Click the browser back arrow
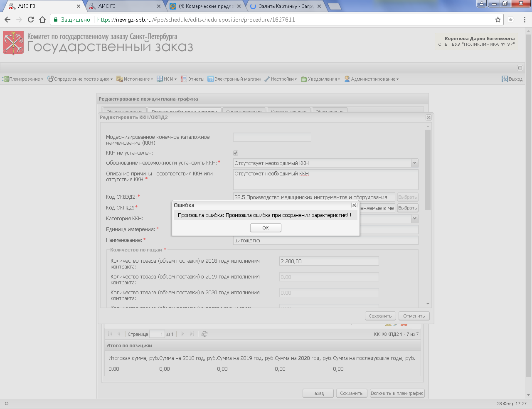This screenshot has width=532, height=409. click(7, 20)
